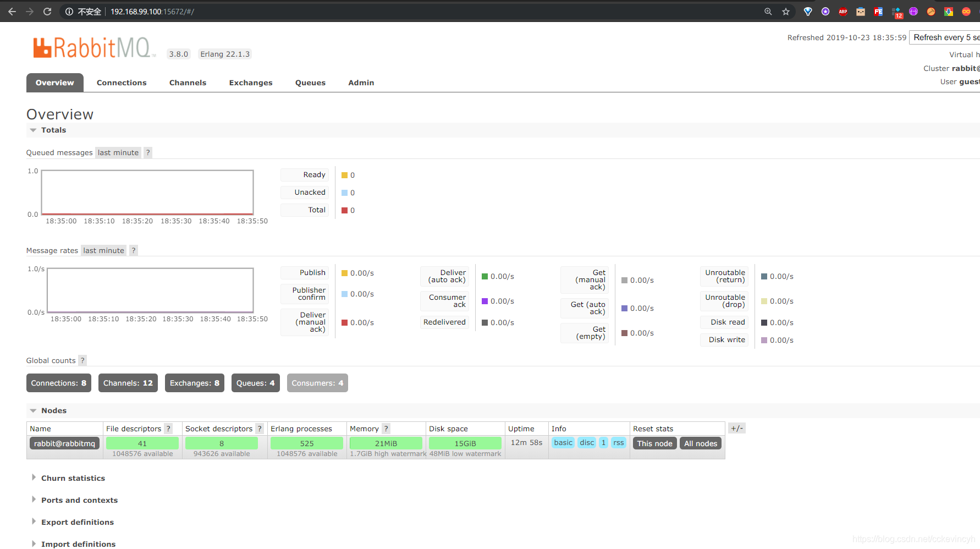
Task: Click the 41 file descriptors bar
Action: tap(142, 443)
